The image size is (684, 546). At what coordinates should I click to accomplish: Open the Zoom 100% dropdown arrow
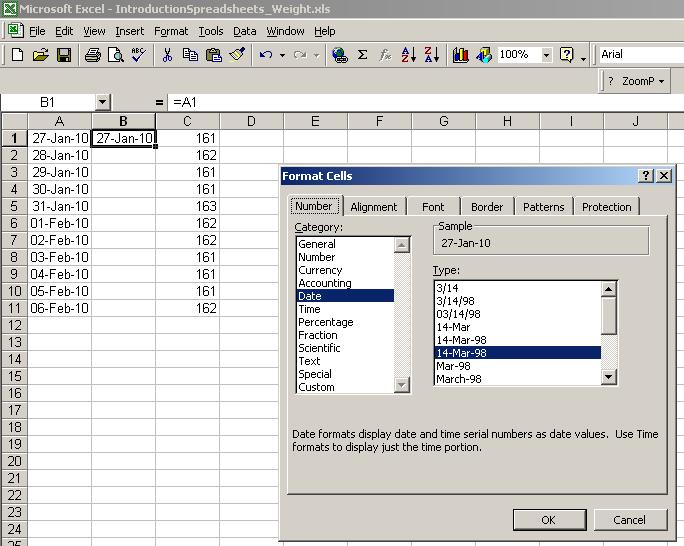[546, 55]
